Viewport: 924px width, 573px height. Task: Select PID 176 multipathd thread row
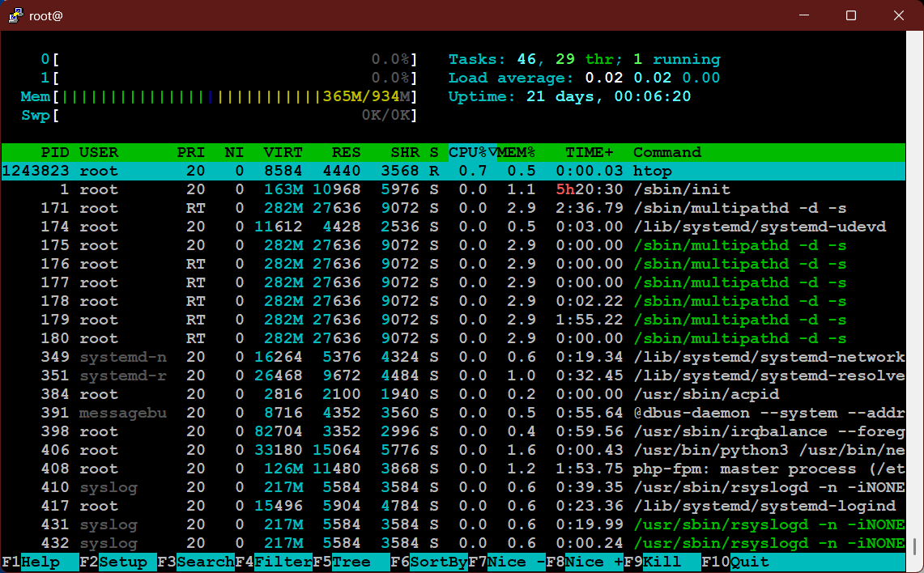(x=453, y=264)
